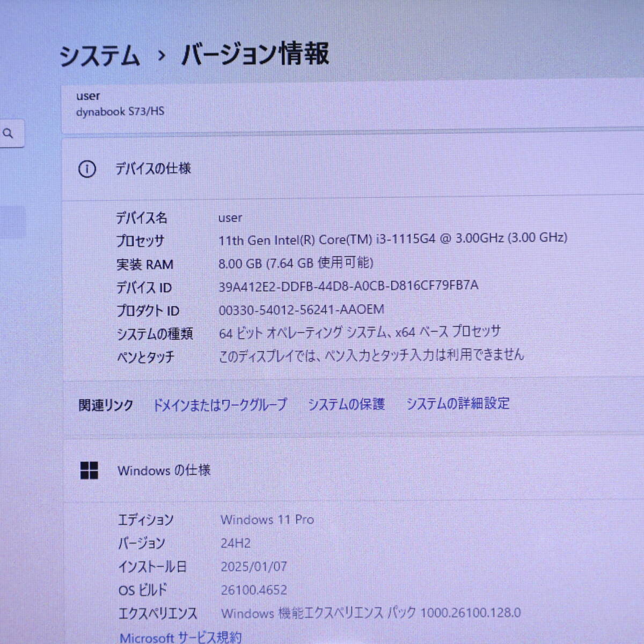Select the インストール日 label

click(152, 567)
